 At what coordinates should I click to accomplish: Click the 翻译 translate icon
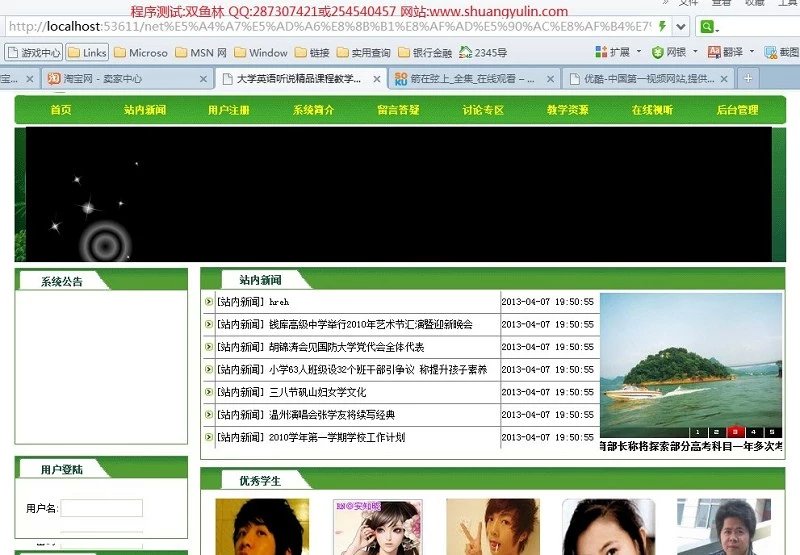click(714, 52)
